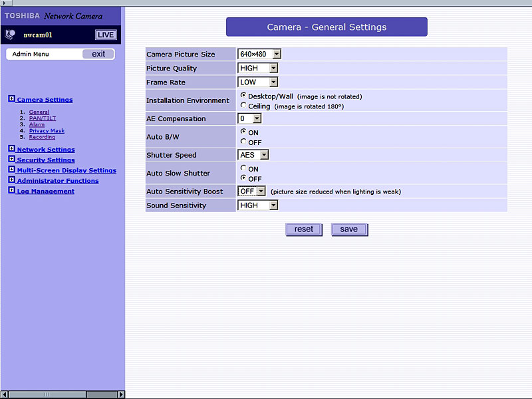Open the PAN/TILT settings page
Viewport: 532px width, 399px height.
pyautogui.click(x=43, y=118)
